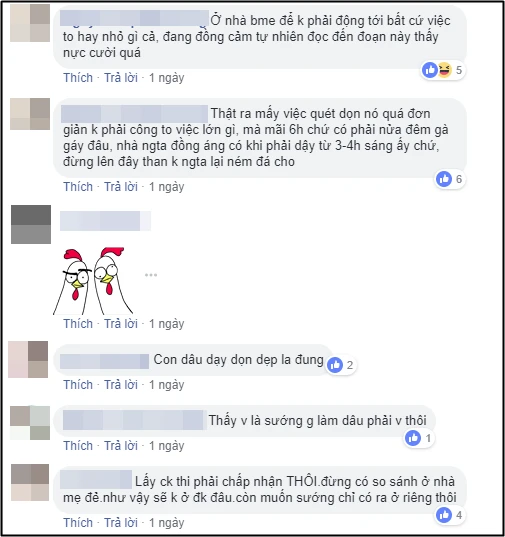Like the 'Con dâu dạy dọn dẹp' comment
The image size is (505, 537).
tap(78, 385)
